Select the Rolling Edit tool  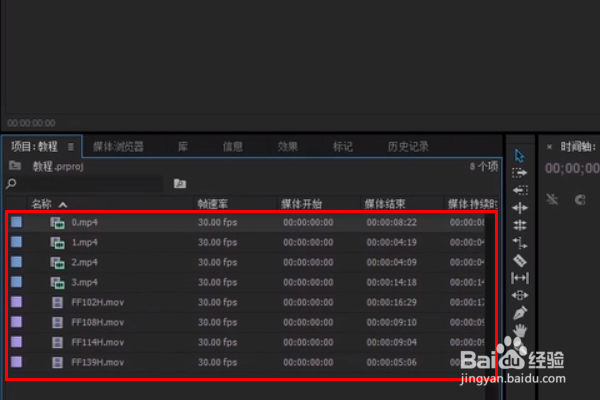pyautogui.click(x=520, y=225)
